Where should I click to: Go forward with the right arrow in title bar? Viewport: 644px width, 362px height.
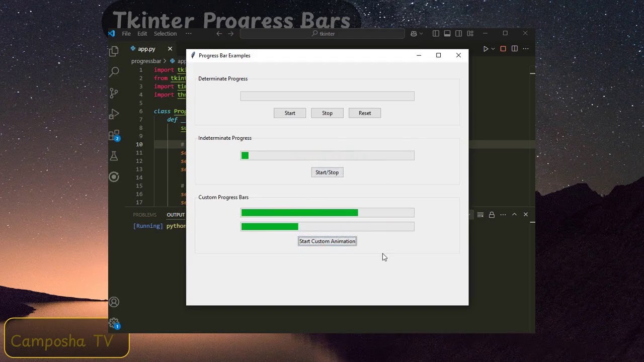pyautogui.click(x=231, y=34)
